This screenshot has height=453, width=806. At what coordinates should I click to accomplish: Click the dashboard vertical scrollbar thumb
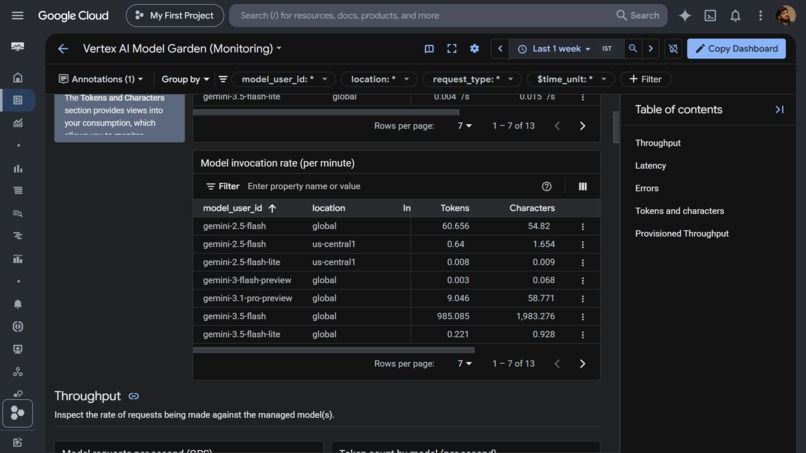[616, 127]
